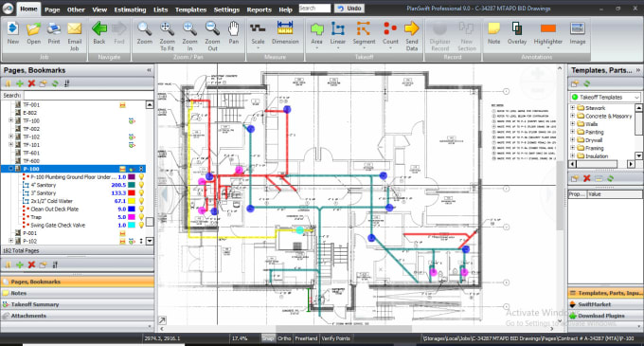Click the green plus in Pages toolbar
The width and height of the screenshot is (644, 346).
click(x=19, y=83)
